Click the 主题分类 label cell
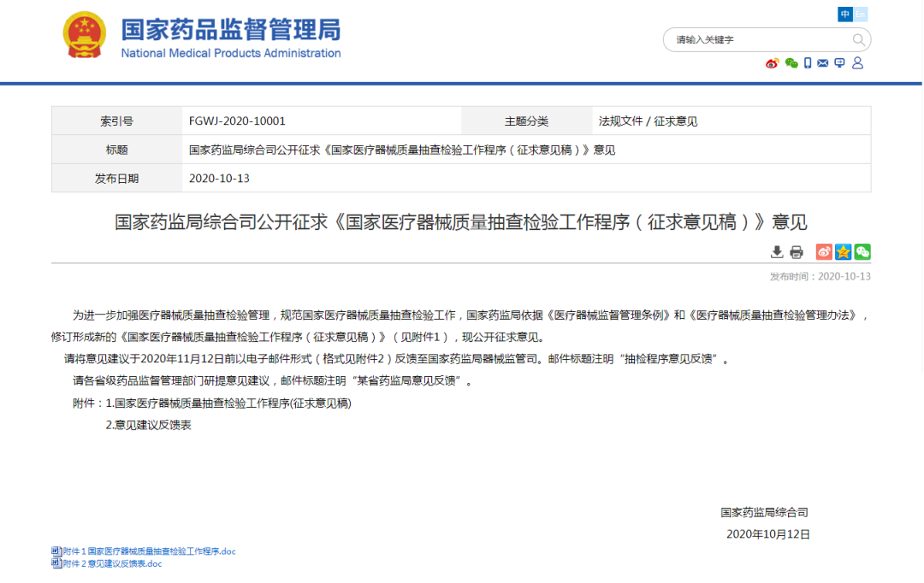The height and width of the screenshot is (583, 924). coord(526,121)
